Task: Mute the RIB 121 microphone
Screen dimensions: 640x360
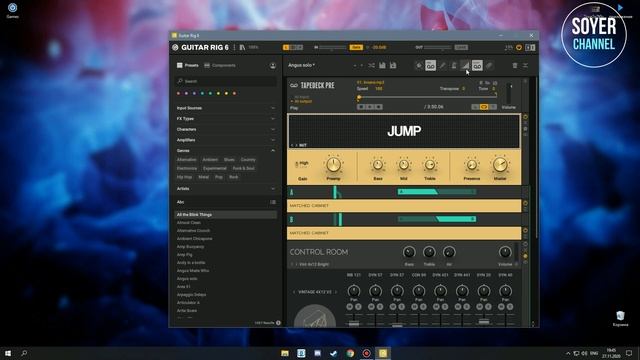Action: [x=349, y=307]
